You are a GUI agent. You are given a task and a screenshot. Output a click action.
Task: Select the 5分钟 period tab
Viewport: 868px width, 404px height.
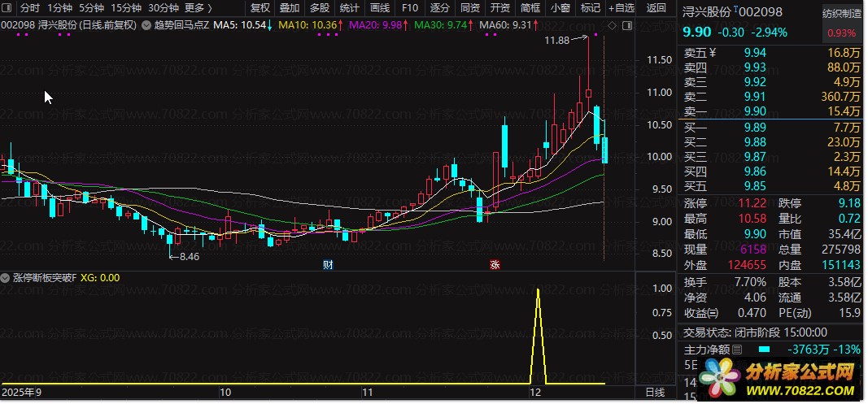tap(91, 8)
